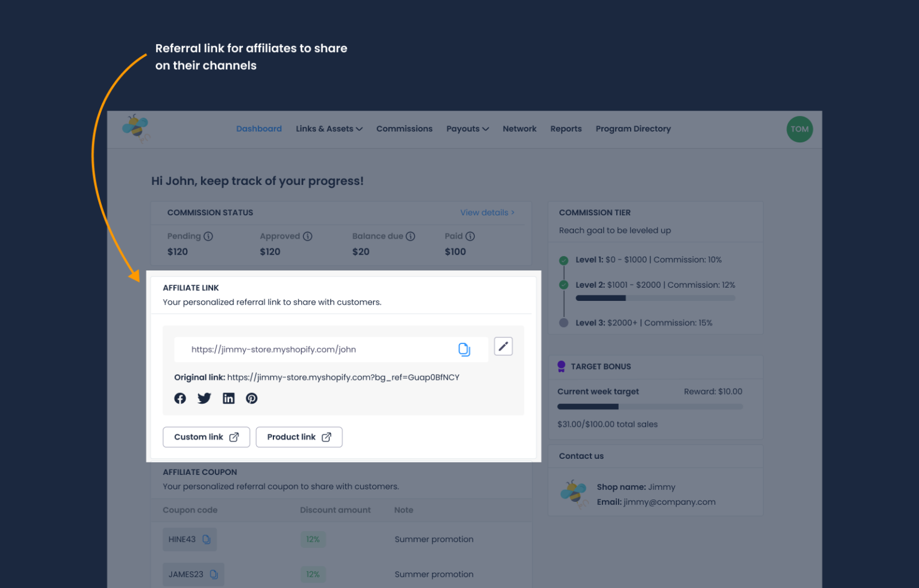
Task: Share affiliate link on Twitter
Action: [x=204, y=398]
